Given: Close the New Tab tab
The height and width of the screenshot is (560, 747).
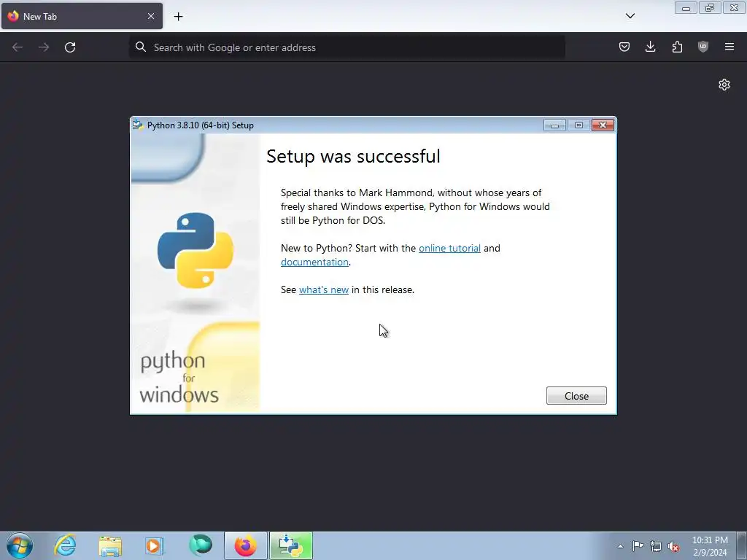Looking at the screenshot, I should point(151,16).
